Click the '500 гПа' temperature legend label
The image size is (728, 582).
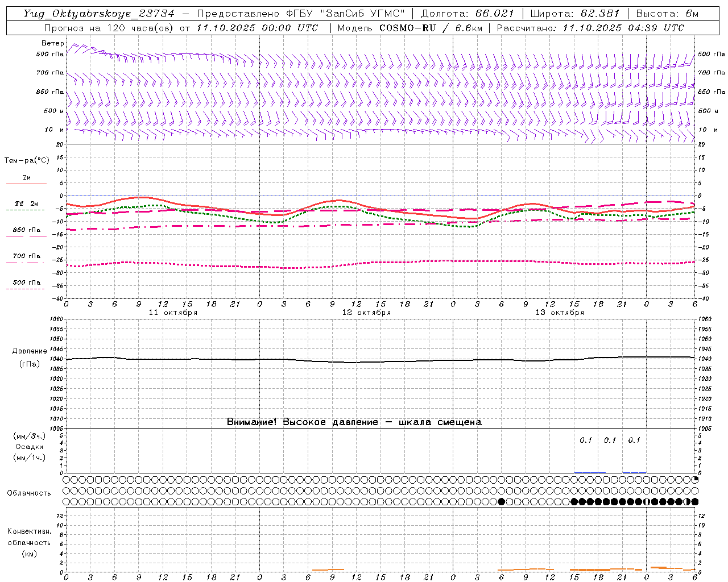tap(27, 282)
